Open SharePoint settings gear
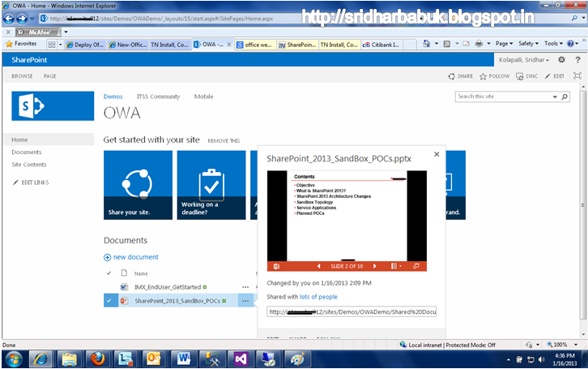This screenshot has height=369, width=588. [561, 60]
